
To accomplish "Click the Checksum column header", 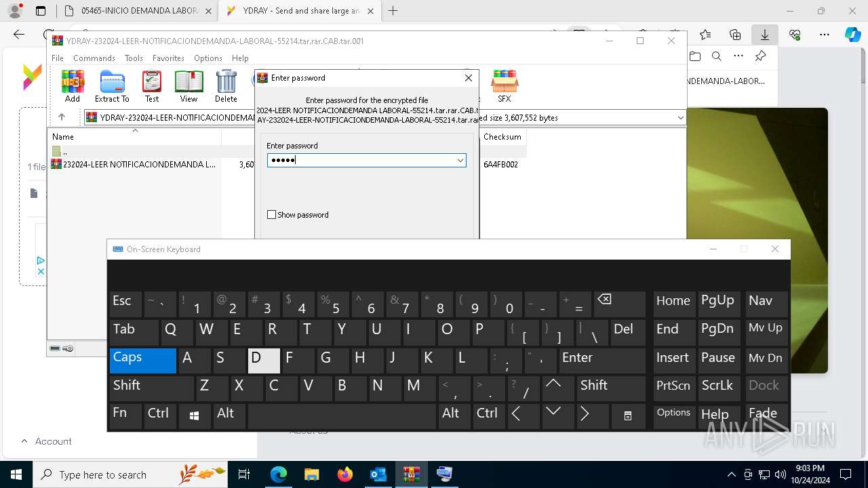I will [502, 136].
